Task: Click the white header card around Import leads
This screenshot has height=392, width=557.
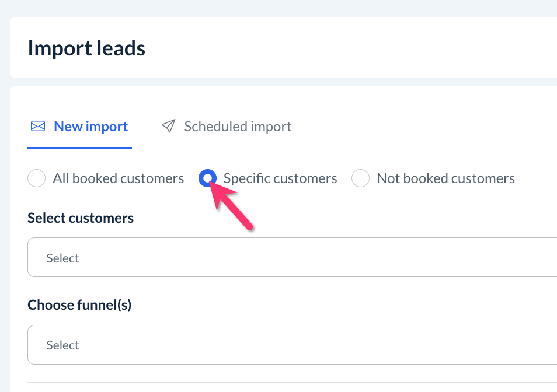Action: coord(350,48)
